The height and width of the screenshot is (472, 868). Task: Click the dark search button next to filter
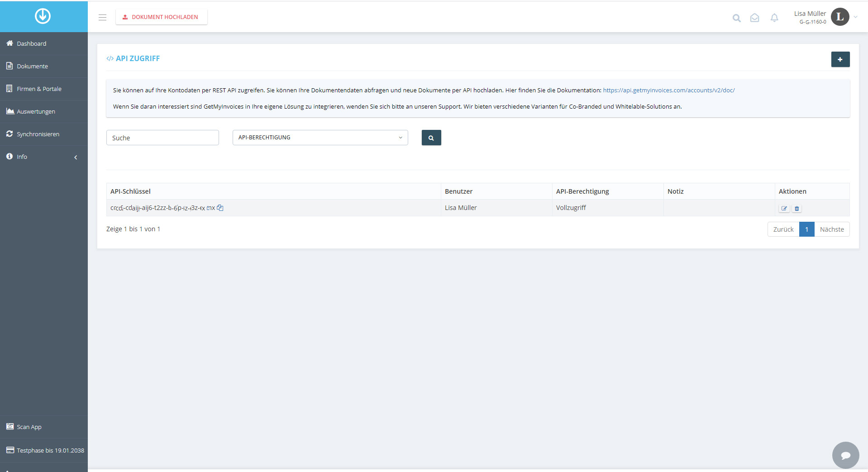[431, 138]
